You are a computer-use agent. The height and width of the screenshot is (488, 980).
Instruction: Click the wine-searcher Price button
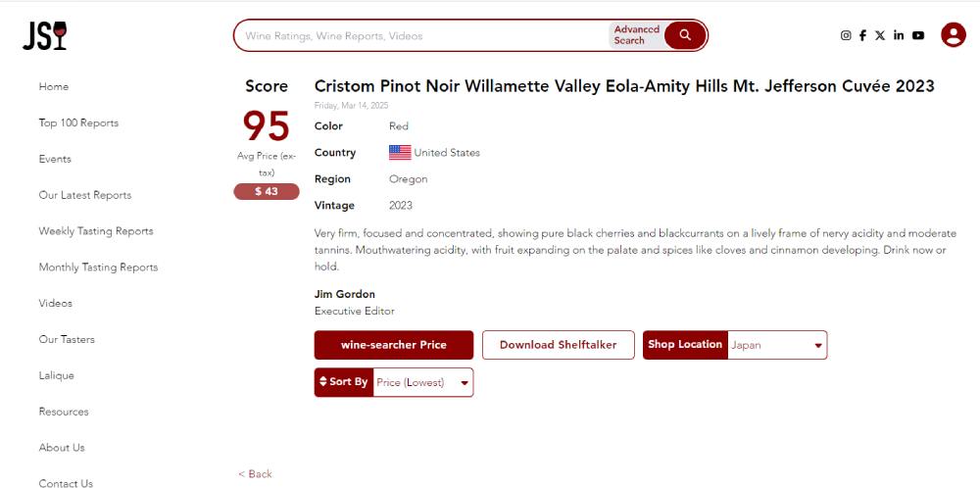tap(393, 345)
